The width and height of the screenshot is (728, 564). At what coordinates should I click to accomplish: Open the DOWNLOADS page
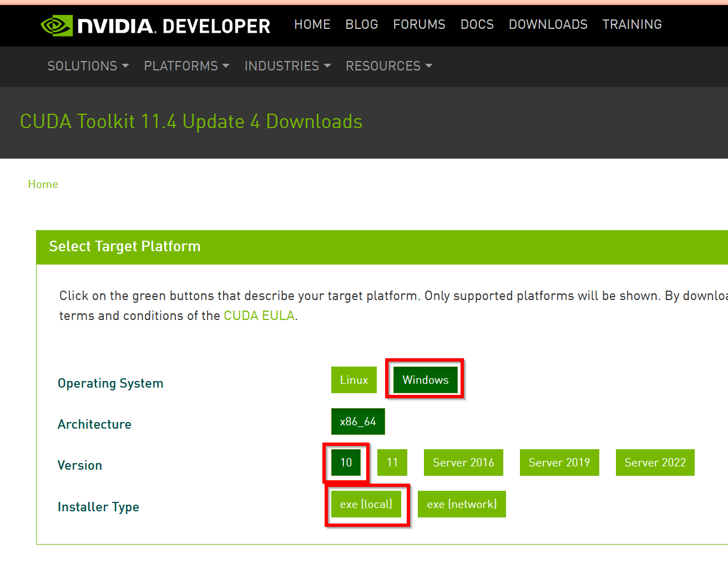coord(548,24)
